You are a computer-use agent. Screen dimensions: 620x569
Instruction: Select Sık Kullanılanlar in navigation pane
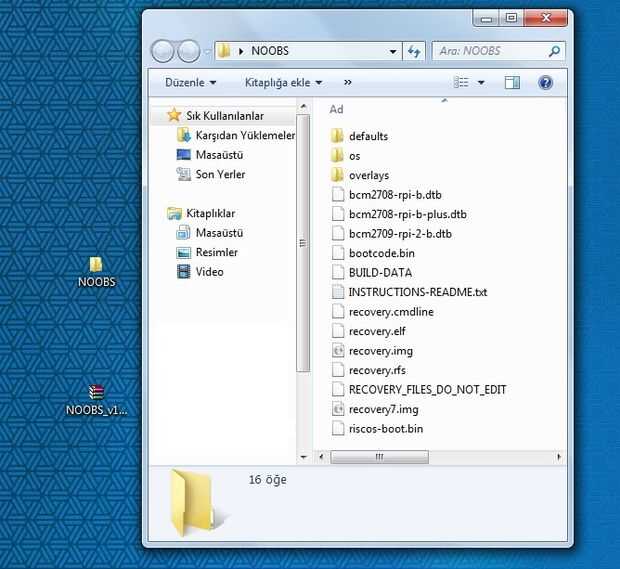(x=225, y=116)
